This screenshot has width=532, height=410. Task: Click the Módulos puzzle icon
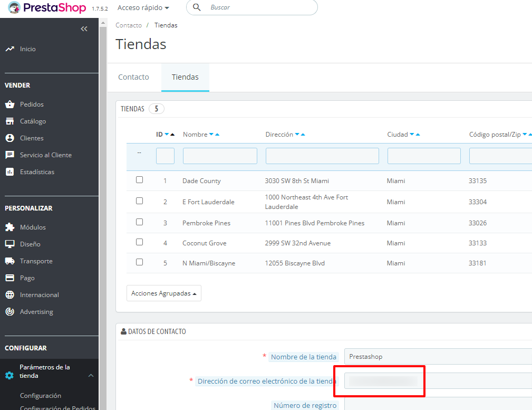point(10,227)
